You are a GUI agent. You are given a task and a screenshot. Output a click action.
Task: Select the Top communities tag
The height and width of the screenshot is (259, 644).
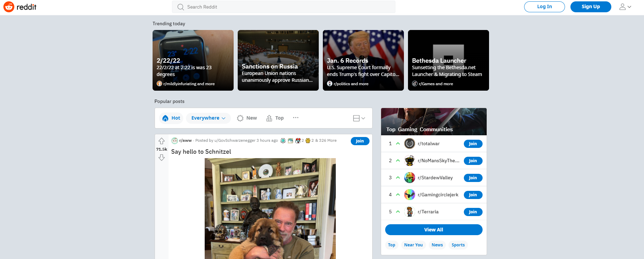(392, 245)
